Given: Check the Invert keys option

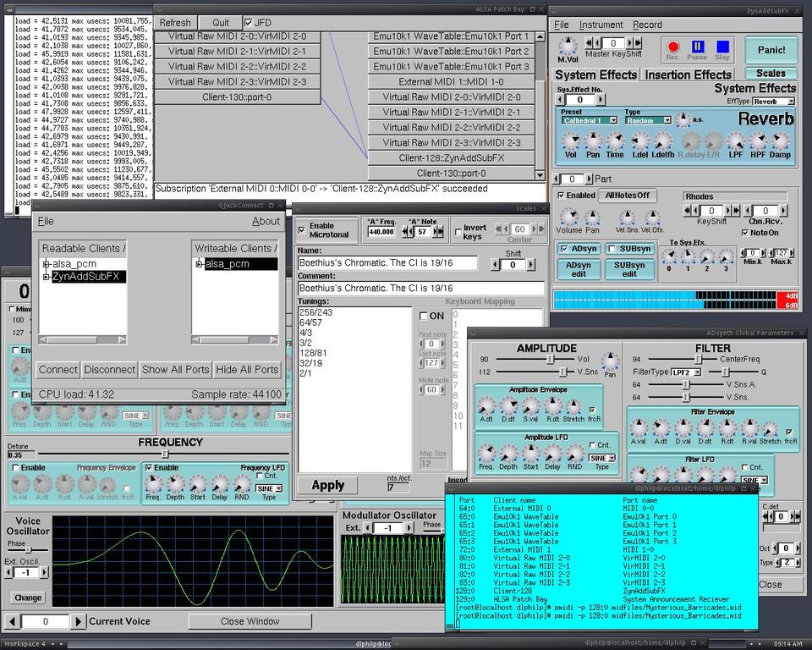Looking at the screenshot, I should click(458, 230).
